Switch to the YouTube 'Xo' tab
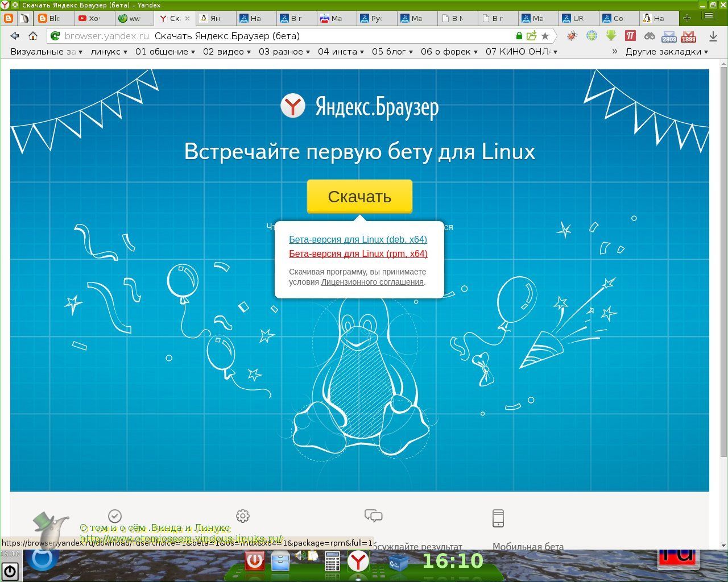The width and height of the screenshot is (728, 582). (94, 18)
